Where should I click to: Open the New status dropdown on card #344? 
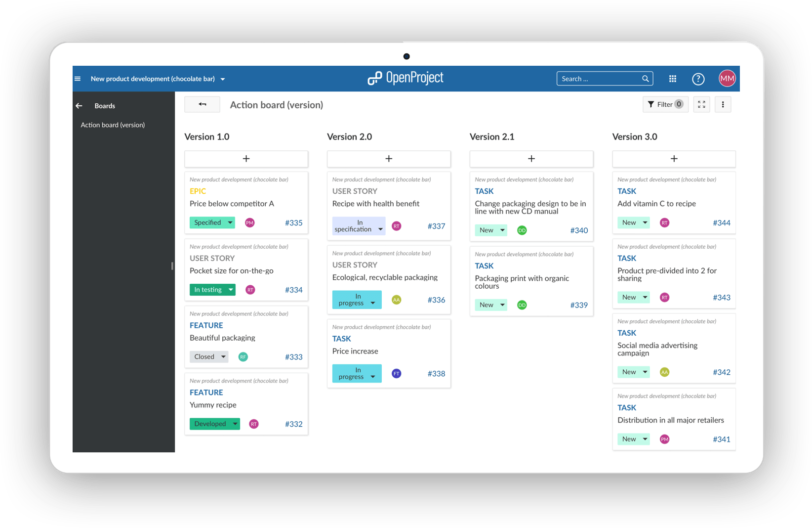[634, 222]
